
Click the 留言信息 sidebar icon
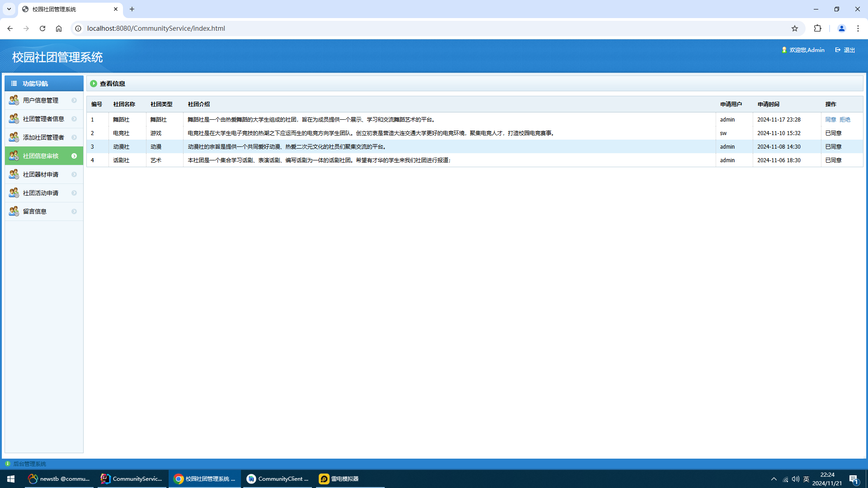point(14,211)
